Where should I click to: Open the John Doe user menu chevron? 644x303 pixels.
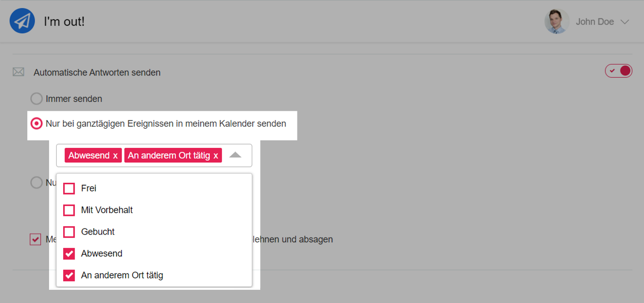click(625, 22)
